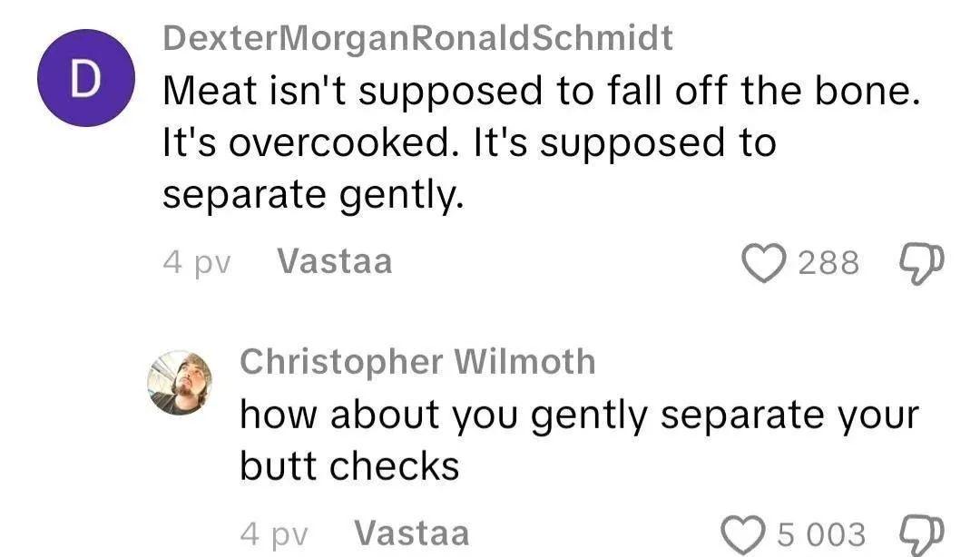980x557 pixels.
Task: Click the 288 like count
Action: point(828,263)
